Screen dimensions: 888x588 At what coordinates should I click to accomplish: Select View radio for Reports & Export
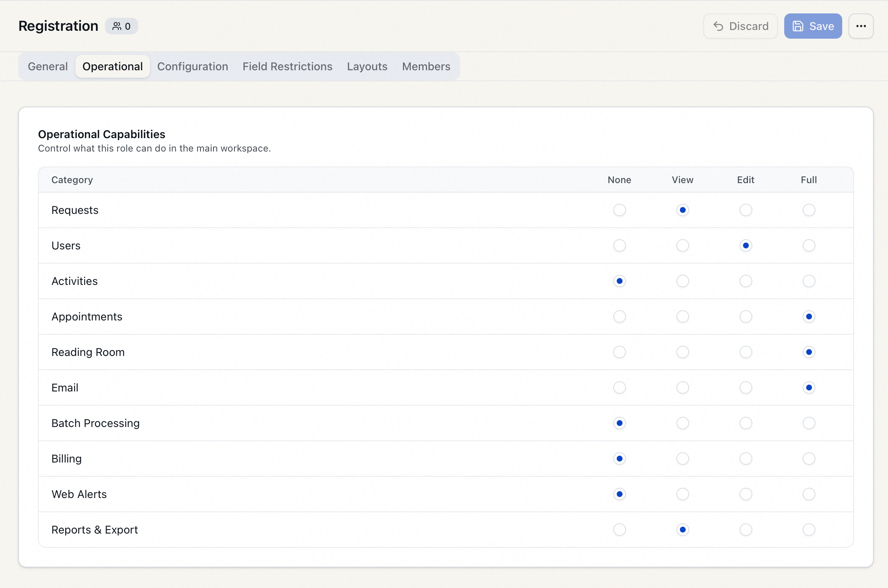click(x=683, y=530)
